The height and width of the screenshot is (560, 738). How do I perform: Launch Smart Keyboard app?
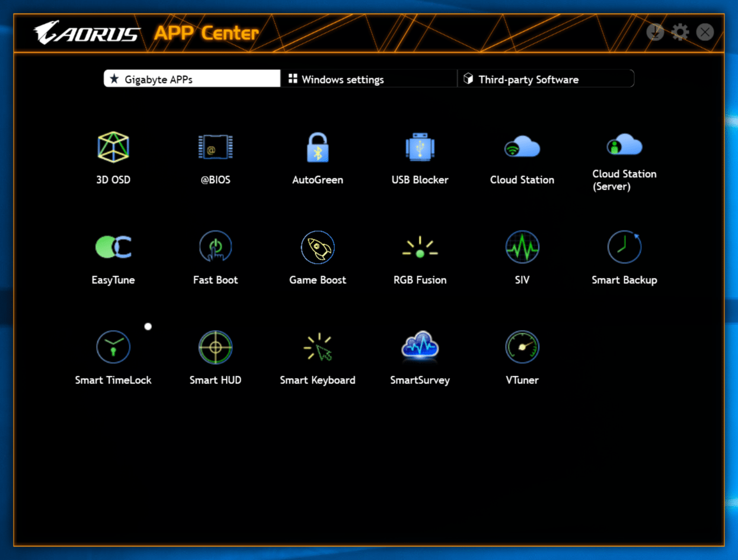[318, 347]
